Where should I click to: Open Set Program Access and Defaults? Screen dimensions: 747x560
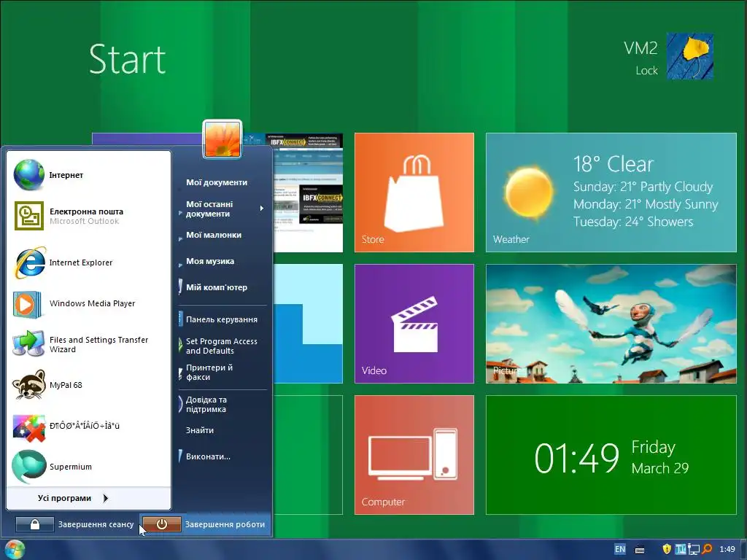[222, 346]
